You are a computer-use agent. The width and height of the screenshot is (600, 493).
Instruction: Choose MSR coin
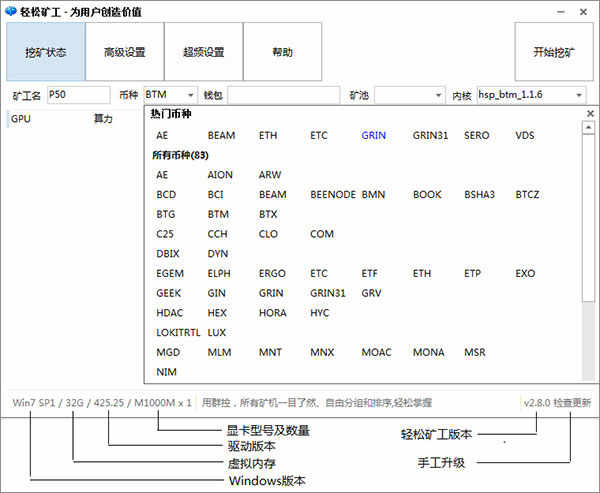(x=475, y=352)
